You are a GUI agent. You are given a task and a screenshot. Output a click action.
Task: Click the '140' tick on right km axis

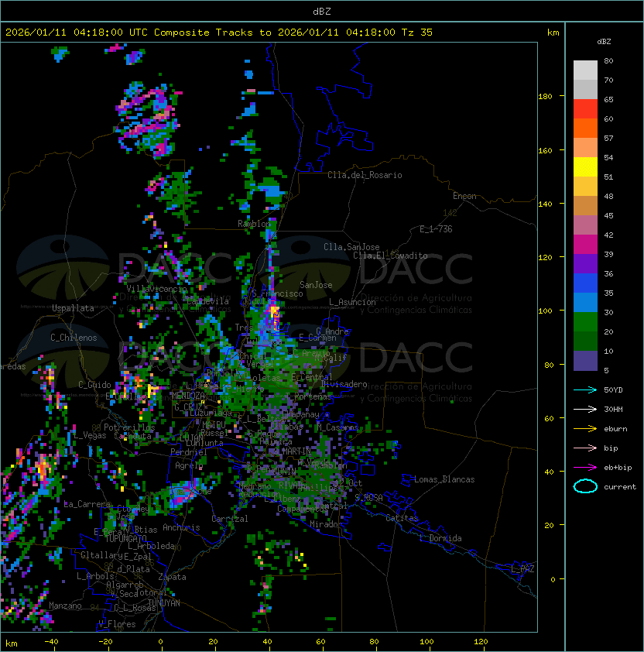click(545, 204)
